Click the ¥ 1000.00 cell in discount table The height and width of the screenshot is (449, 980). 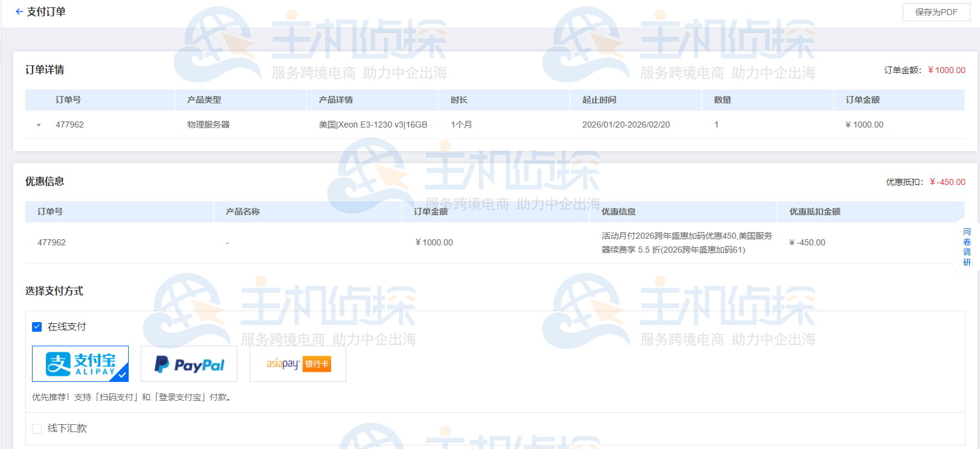pyautogui.click(x=434, y=242)
